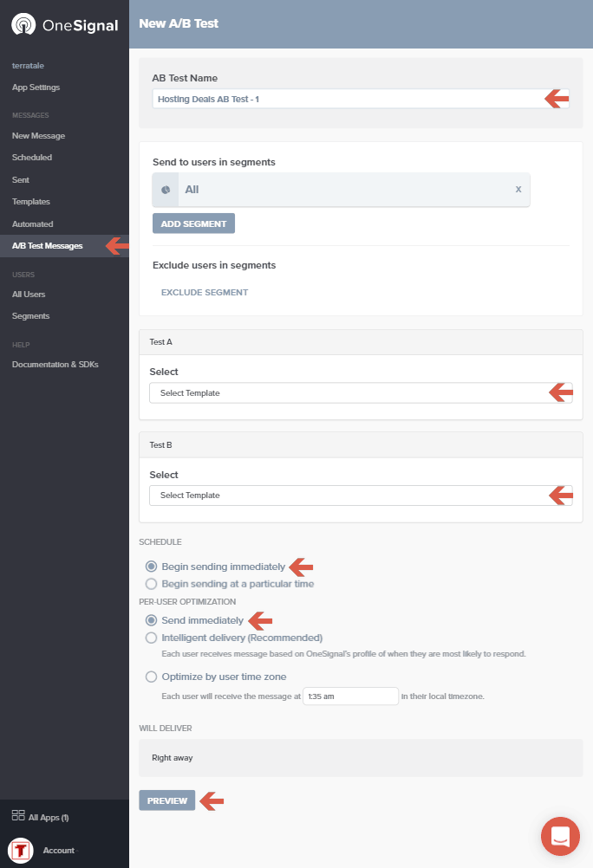Open Segments in the sidebar
593x868 pixels.
click(31, 316)
